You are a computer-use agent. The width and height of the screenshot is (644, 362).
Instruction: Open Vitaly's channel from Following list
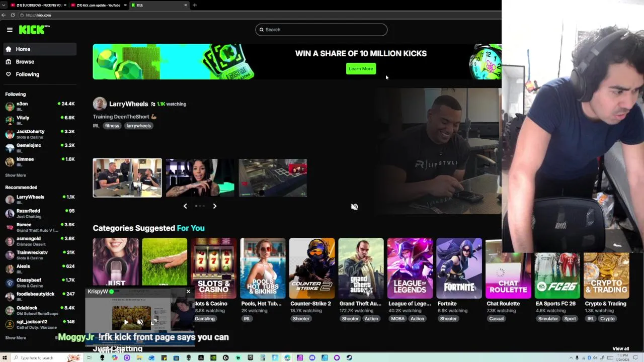click(40, 120)
